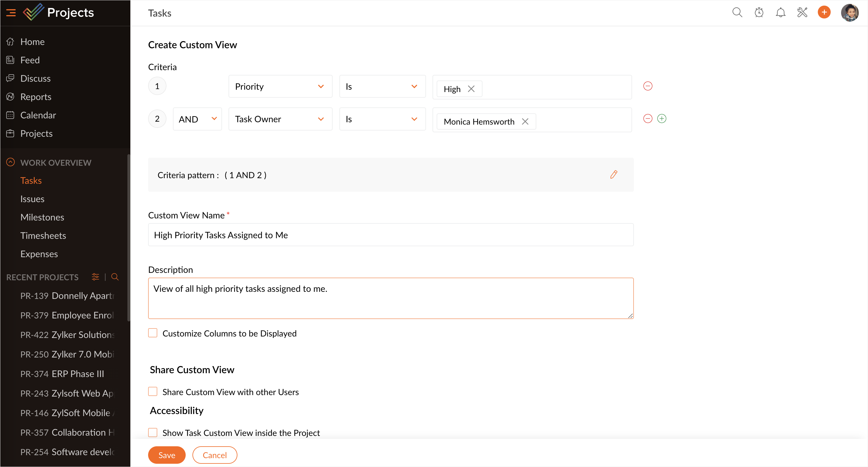Open the AND operator dropdown

point(197,119)
